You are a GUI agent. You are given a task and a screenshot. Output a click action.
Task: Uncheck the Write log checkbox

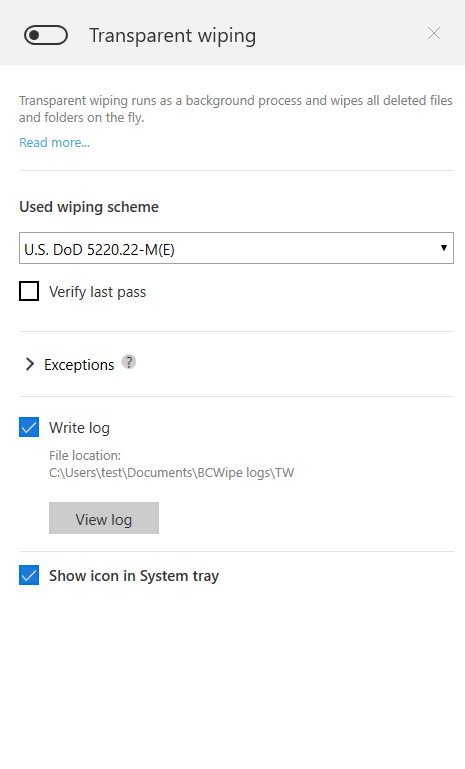(x=29, y=427)
